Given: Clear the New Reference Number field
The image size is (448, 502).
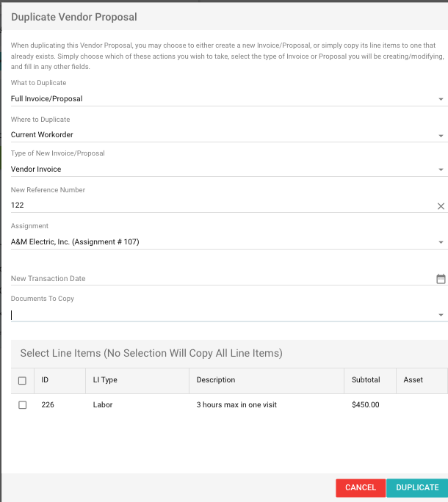Looking at the screenshot, I should 441,206.
